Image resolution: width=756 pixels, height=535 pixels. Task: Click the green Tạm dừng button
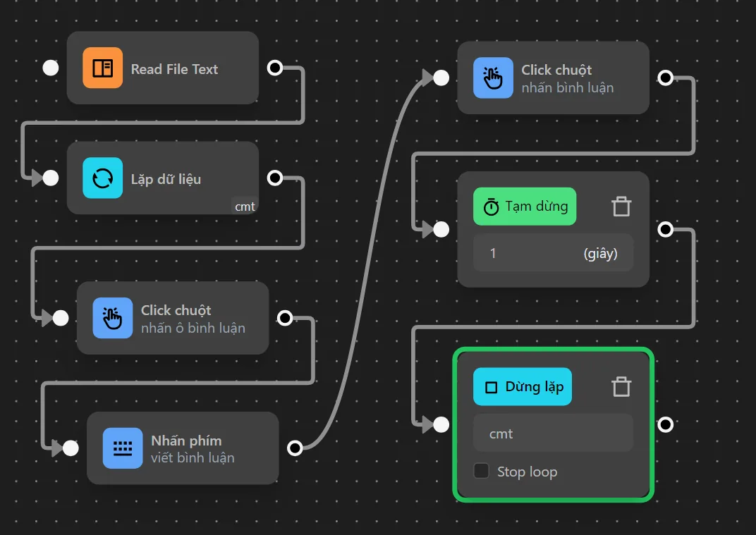pos(525,207)
